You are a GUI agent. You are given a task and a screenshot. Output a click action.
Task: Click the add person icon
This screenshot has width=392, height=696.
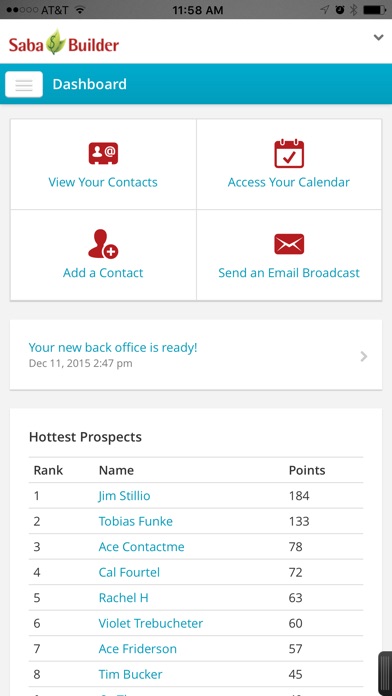[103, 244]
